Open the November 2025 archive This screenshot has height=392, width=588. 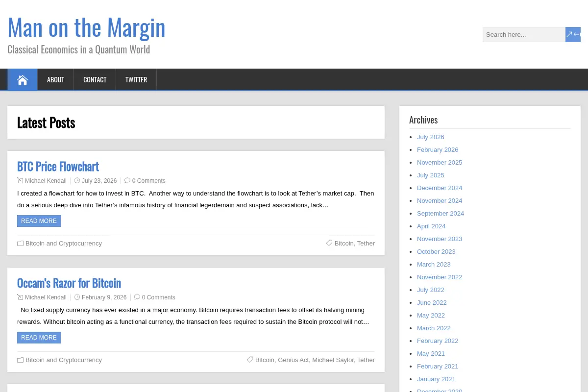pos(440,163)
